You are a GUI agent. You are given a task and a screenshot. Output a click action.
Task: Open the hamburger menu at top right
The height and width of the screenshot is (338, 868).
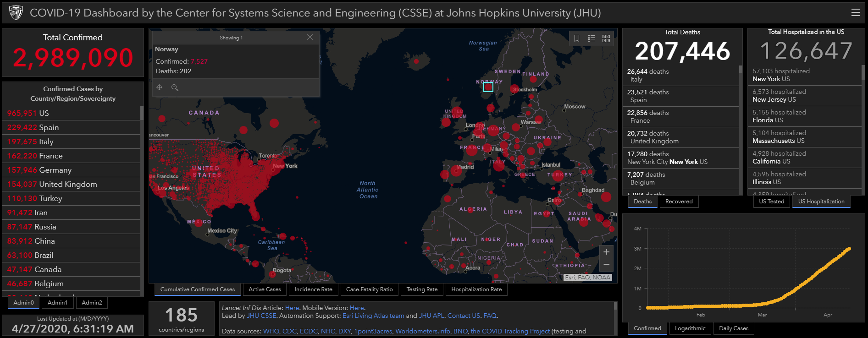pyautogui.click(x=856, y=12)
